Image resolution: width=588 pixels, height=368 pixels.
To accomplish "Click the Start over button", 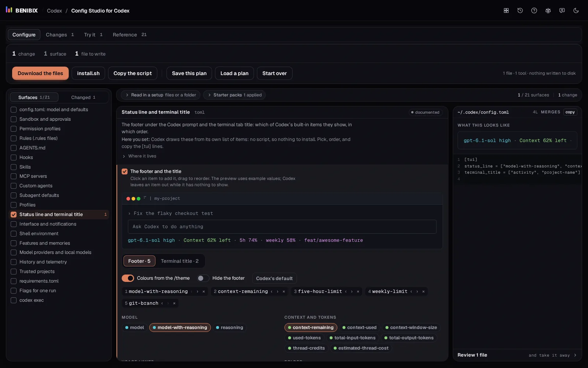I will (x=275, y=73).
